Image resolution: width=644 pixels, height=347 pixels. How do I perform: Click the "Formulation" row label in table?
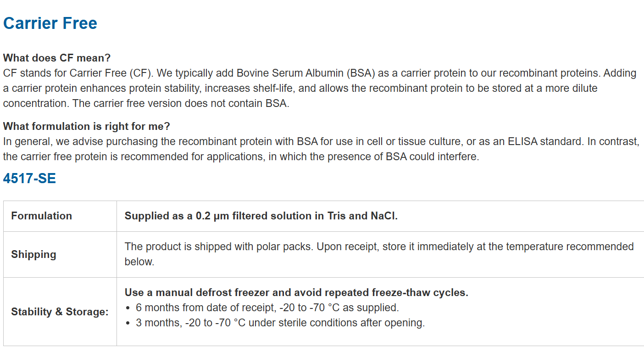(41, 216)
